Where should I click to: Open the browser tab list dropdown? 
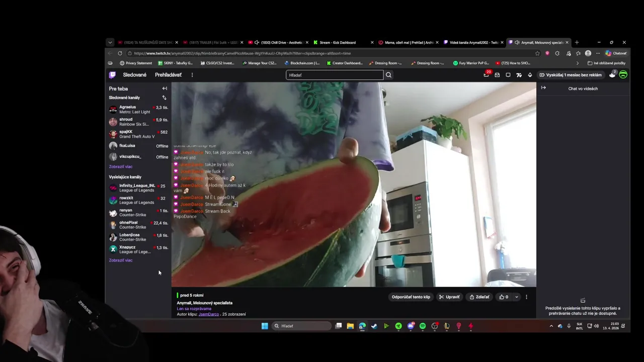tap(110, 43)
